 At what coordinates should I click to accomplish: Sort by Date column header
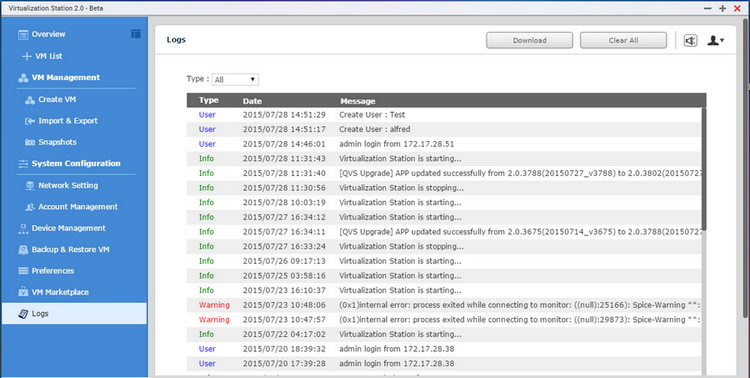coord(252,101)
